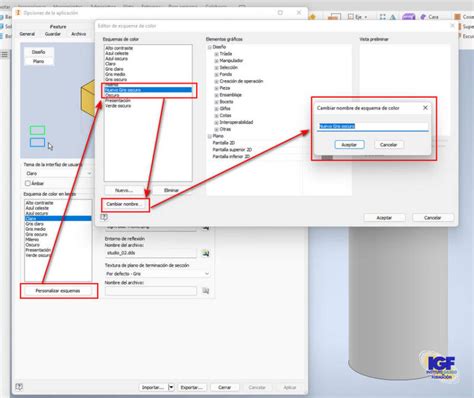
Task: Close the Editor de esquema de color window
Action: click(452, 26)
